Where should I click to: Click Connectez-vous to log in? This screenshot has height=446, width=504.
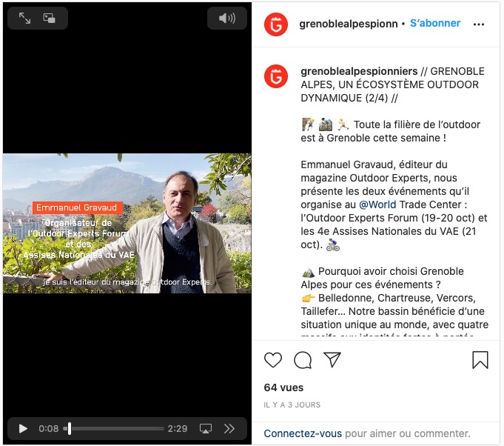(303, 433)
